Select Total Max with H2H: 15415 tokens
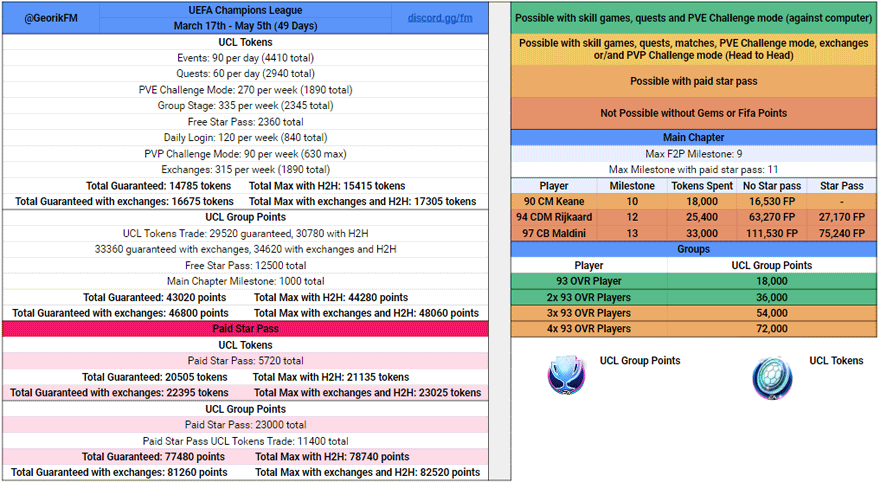This screenshot has height=482, width=880. click(327, 186)
